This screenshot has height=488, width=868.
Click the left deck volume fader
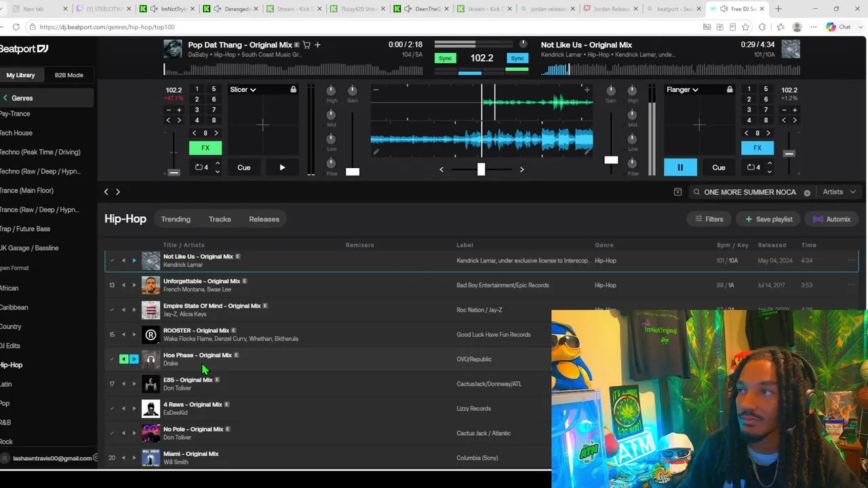353,171
